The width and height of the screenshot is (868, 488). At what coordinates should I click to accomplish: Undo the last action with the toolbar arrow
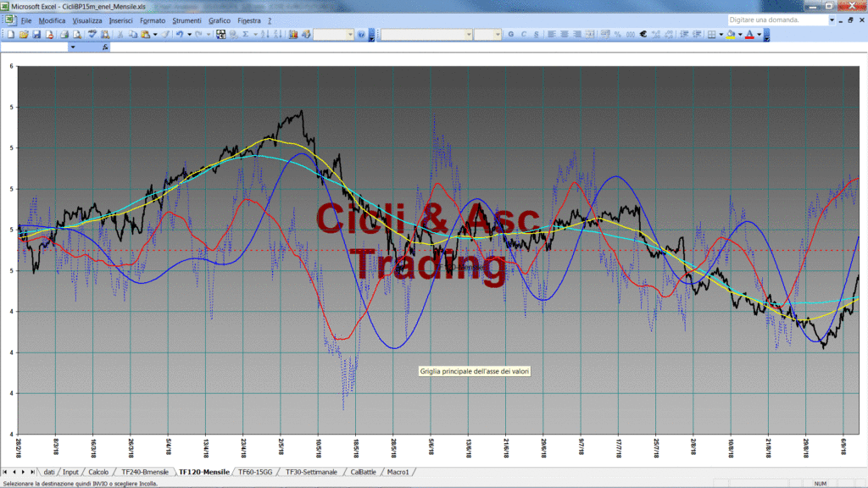pyautogui.click(x=180, y=34)
